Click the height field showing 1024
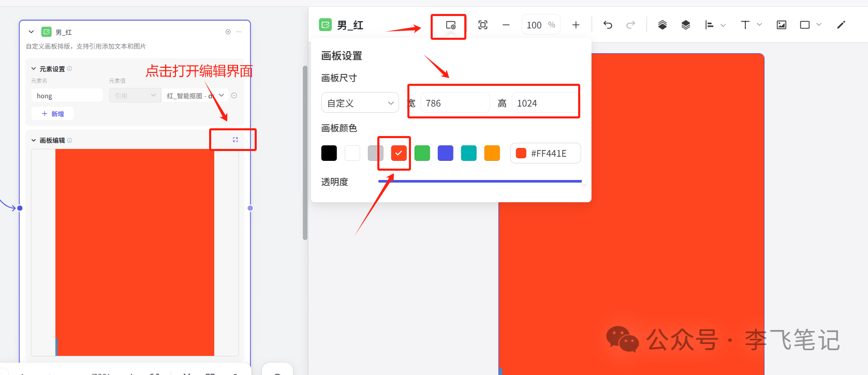Screen dimensions: 868x375 point(545,103)
